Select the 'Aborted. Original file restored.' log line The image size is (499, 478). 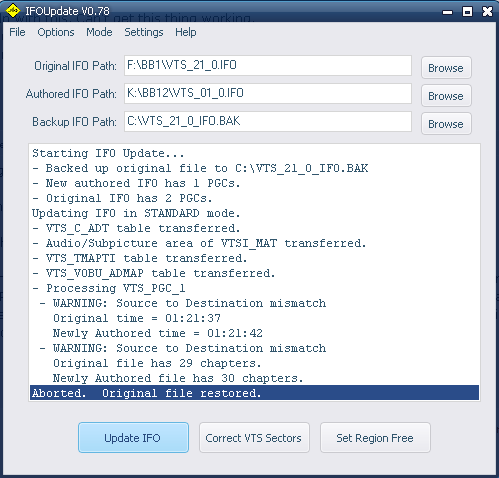click(254, 393)
